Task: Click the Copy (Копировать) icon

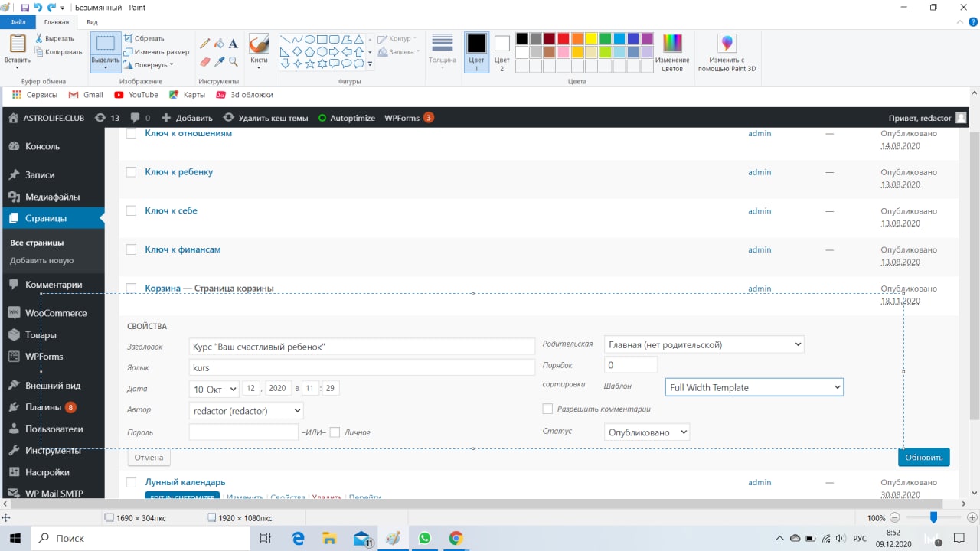Action: coord(39,52)
